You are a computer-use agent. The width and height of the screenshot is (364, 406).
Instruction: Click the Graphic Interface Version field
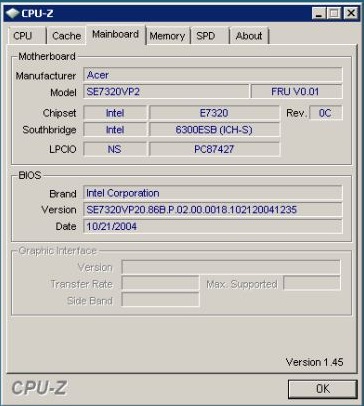pos(231,267)
